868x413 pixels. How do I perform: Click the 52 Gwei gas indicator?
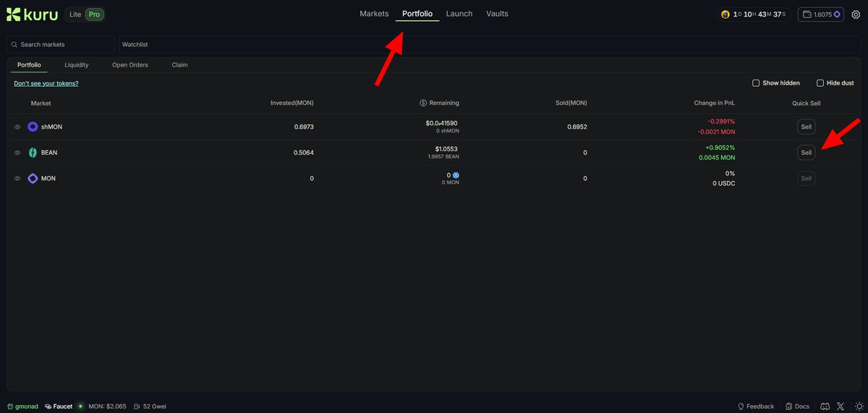point(150,406)
